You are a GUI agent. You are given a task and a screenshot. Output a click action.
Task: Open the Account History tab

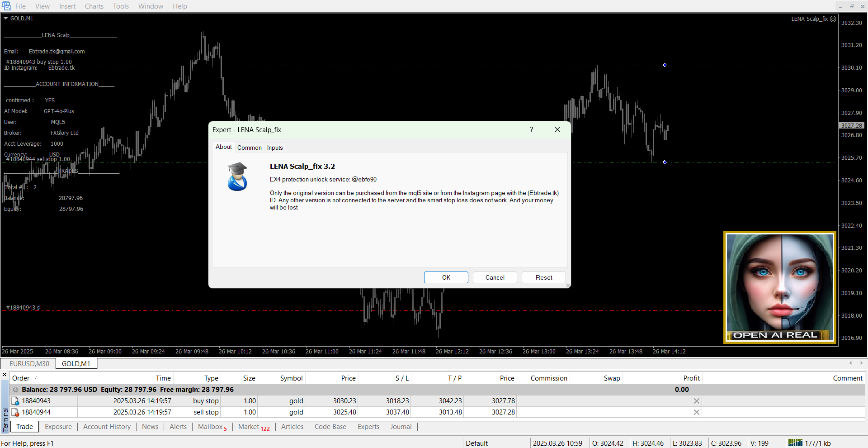tap(107, 427)
